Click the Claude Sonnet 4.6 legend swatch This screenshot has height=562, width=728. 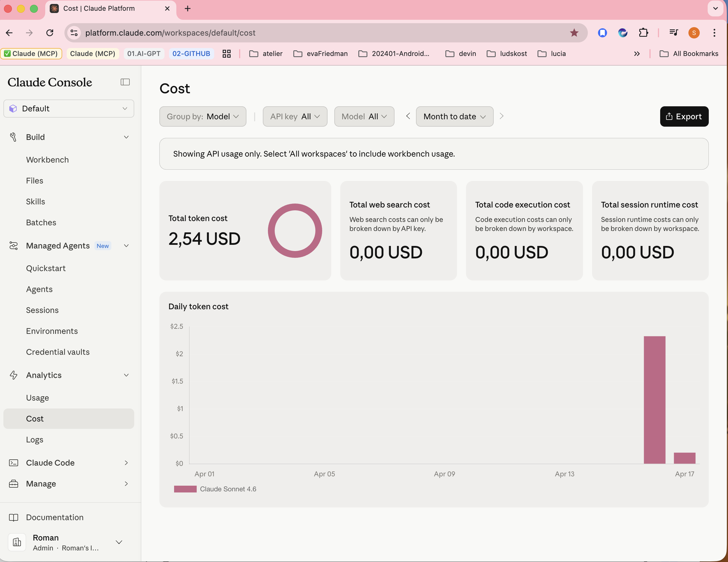pos(185,489)
